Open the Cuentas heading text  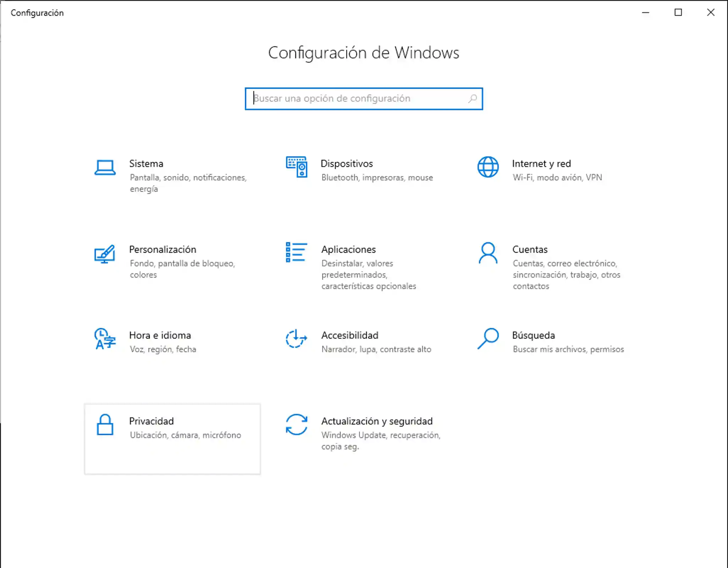[x=530, y=250]
